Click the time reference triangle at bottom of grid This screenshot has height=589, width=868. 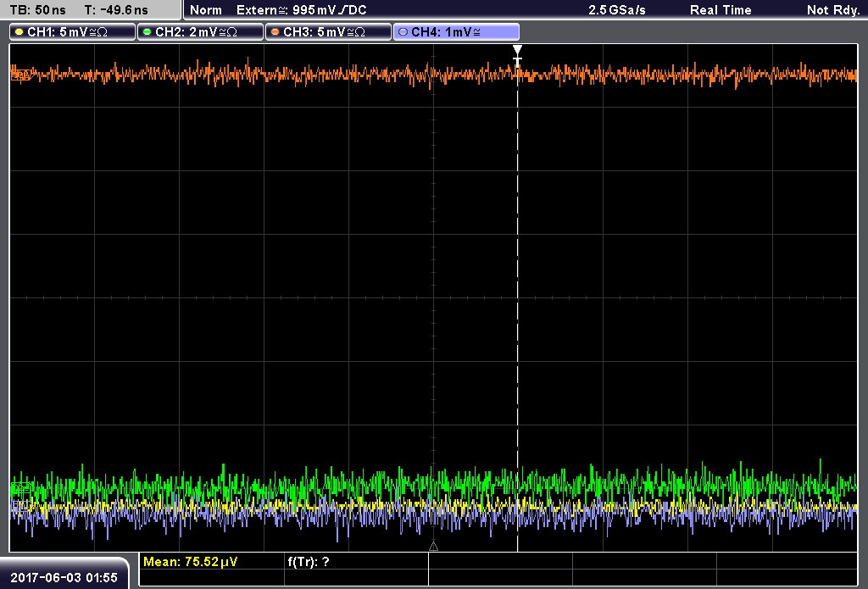point(433,547)
